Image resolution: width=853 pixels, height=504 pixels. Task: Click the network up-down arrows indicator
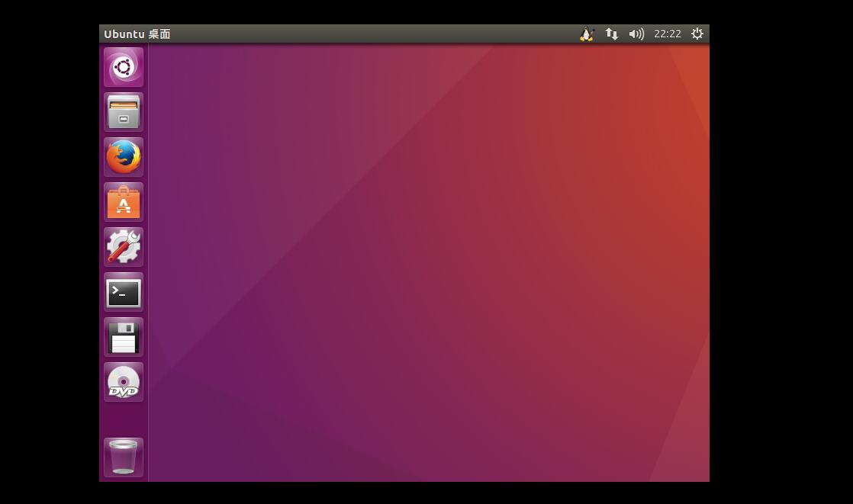click(x=611, y=34)
